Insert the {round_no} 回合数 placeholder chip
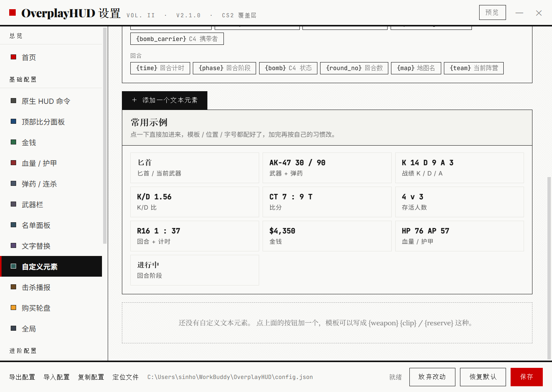 pos(354,68)
